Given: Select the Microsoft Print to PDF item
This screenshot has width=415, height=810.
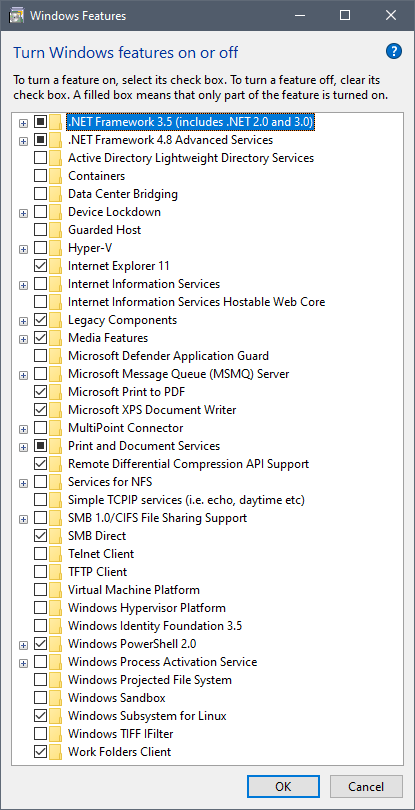Looking at the screenshot, I should tap(127, 392).
